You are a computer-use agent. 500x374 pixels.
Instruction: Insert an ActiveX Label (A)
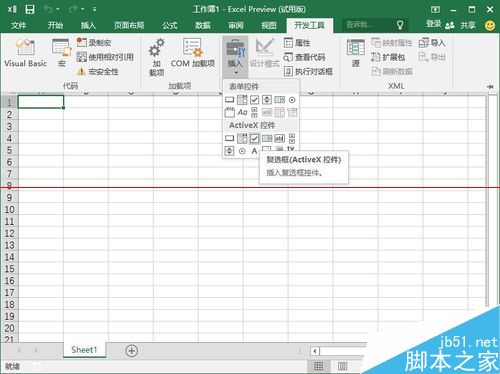254,151
